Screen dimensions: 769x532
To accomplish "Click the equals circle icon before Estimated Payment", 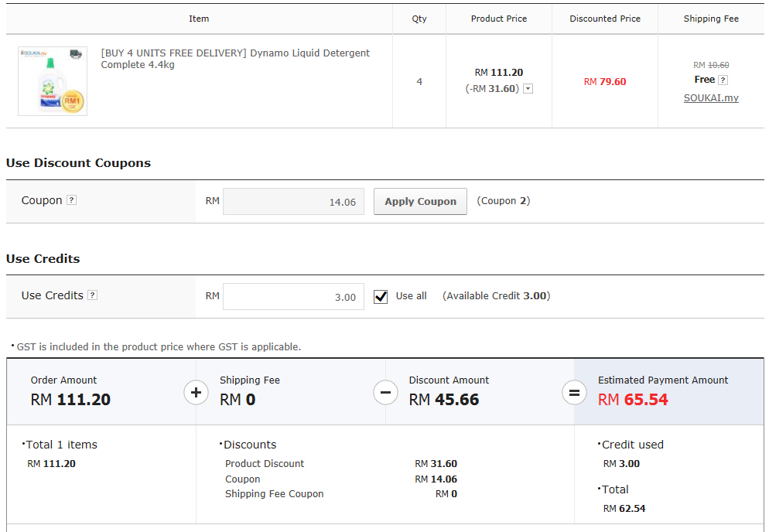I will [x=574, y=393].
